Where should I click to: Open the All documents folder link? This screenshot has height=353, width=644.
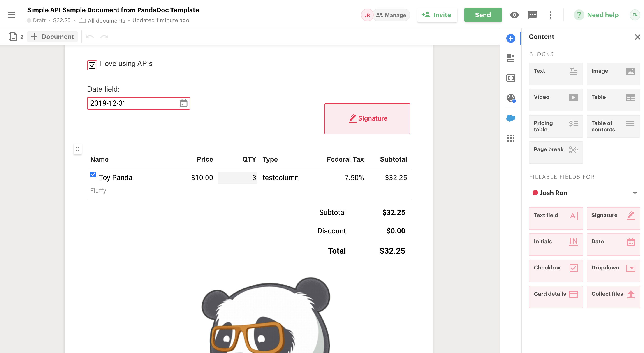(102, 21)
